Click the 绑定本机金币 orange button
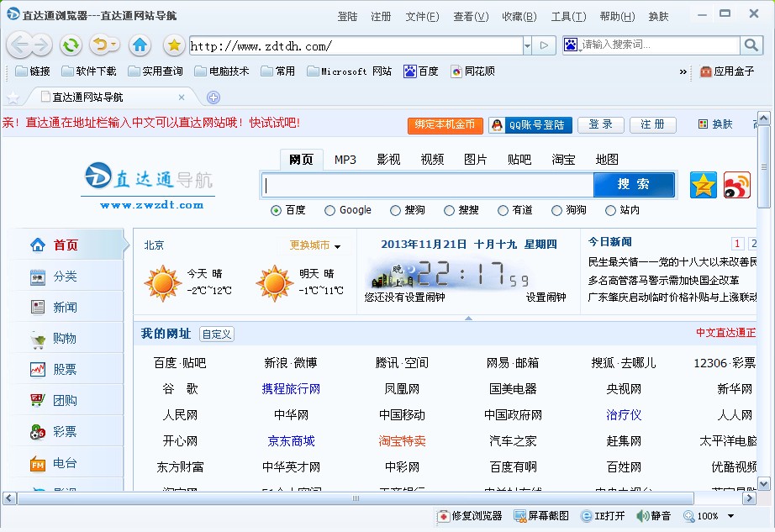775x532 pixels. (x=445, y=125)
